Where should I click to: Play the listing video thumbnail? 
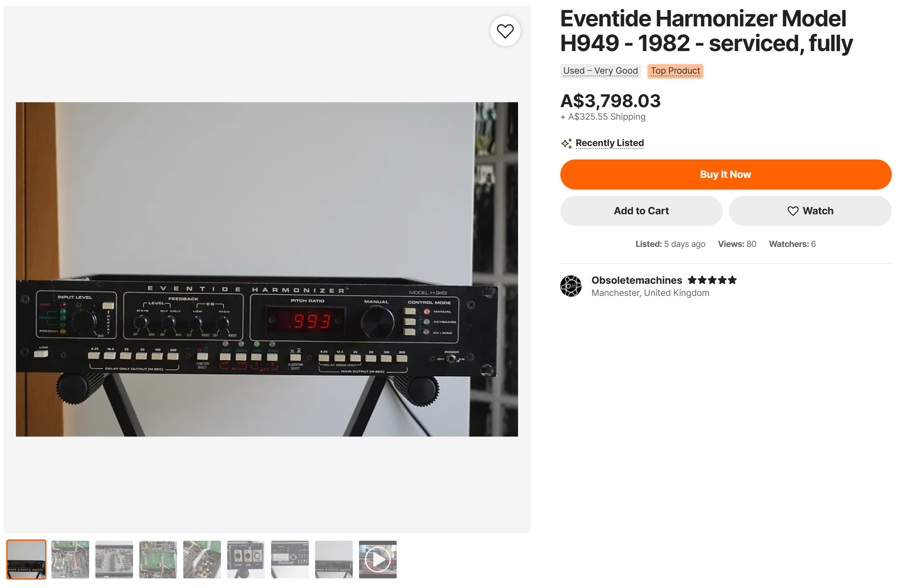(377, 560)
